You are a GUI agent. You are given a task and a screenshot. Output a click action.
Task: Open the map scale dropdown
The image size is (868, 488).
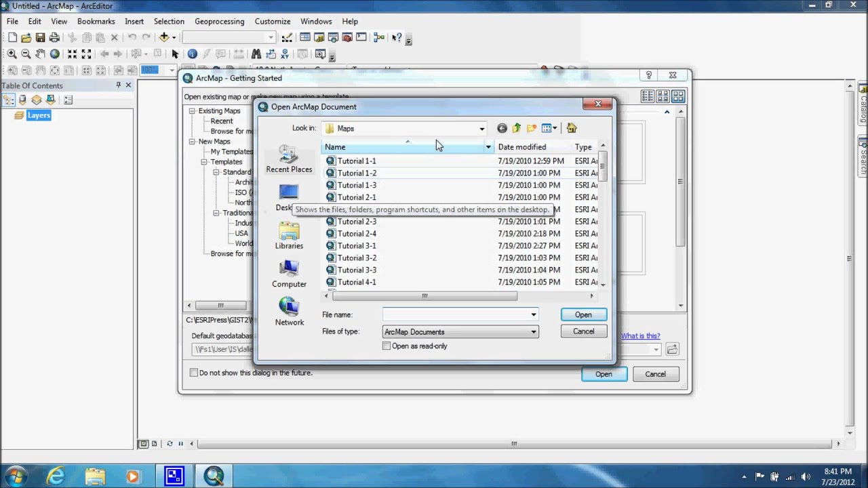tap(271, 37)
